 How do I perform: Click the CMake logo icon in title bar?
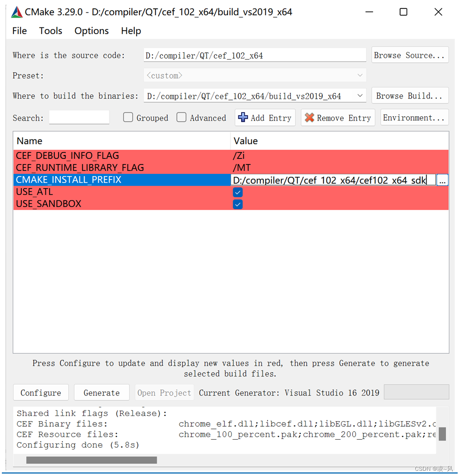click(17, 12)
